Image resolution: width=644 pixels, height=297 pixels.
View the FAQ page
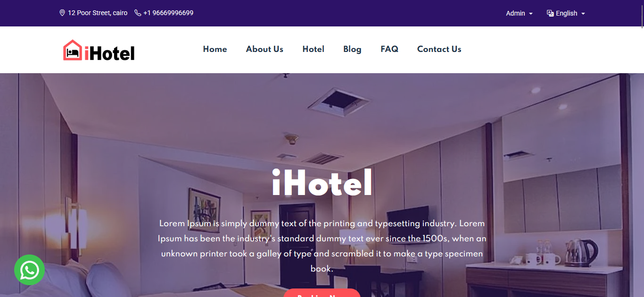(x=389, y=49)
